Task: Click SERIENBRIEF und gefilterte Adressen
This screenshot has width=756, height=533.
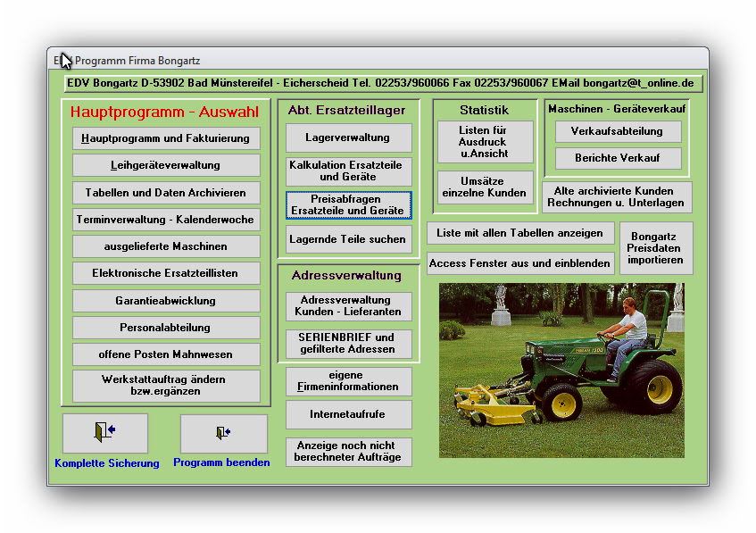Action: pos(348,344)
